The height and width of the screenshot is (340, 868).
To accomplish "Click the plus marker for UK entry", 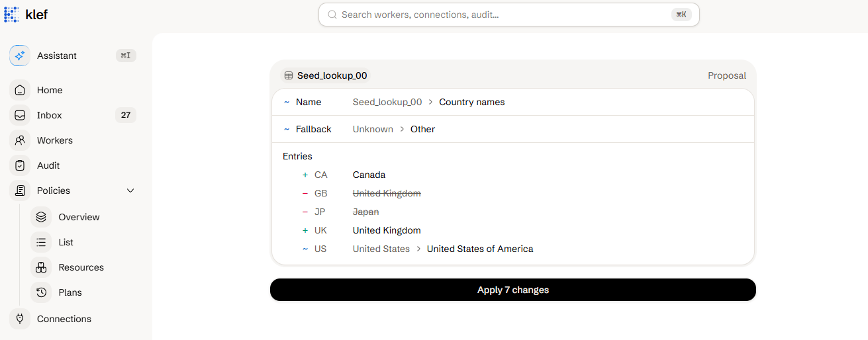I will 305,230.
